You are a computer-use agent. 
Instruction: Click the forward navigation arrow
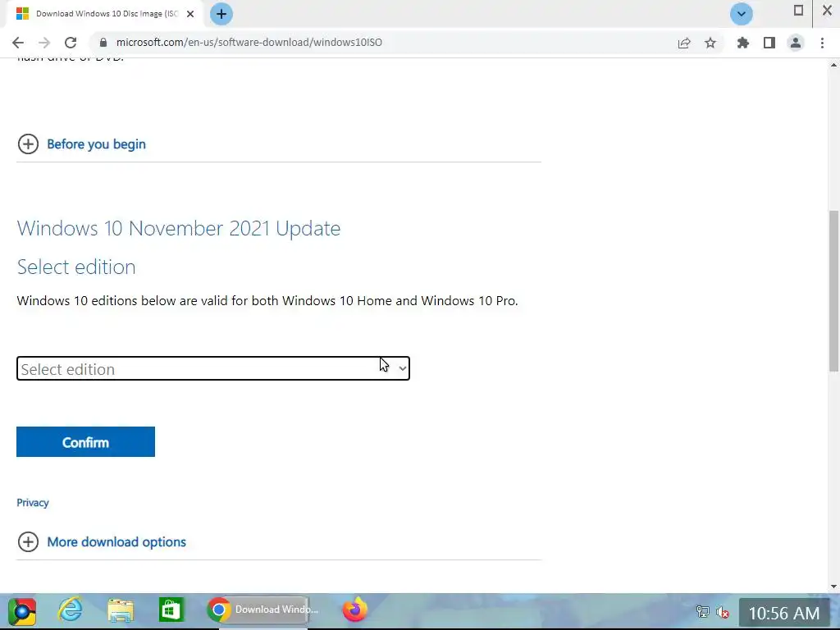[44, 43]
